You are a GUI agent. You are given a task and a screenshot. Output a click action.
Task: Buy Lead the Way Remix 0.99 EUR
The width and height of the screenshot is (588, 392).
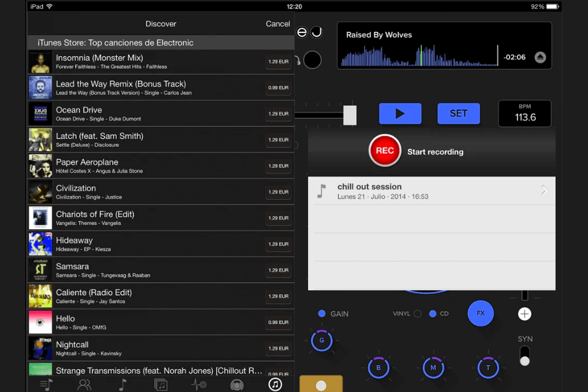tap(278, 88)
